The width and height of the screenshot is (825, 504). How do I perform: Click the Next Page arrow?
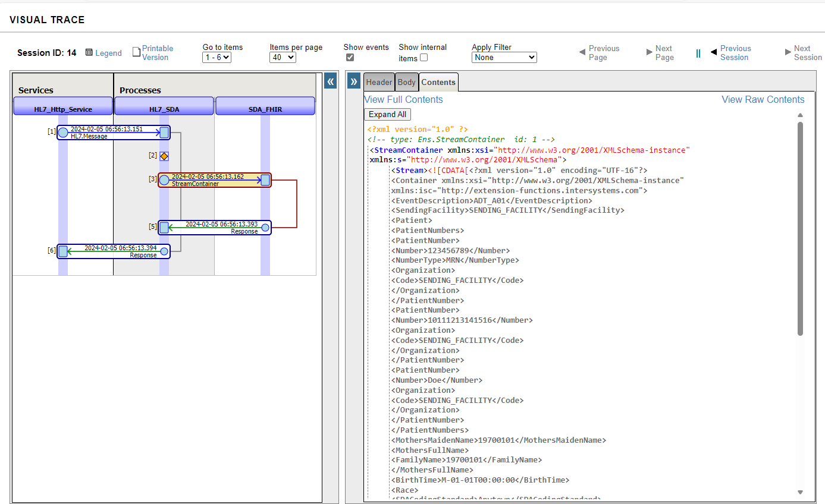point(650,52)
